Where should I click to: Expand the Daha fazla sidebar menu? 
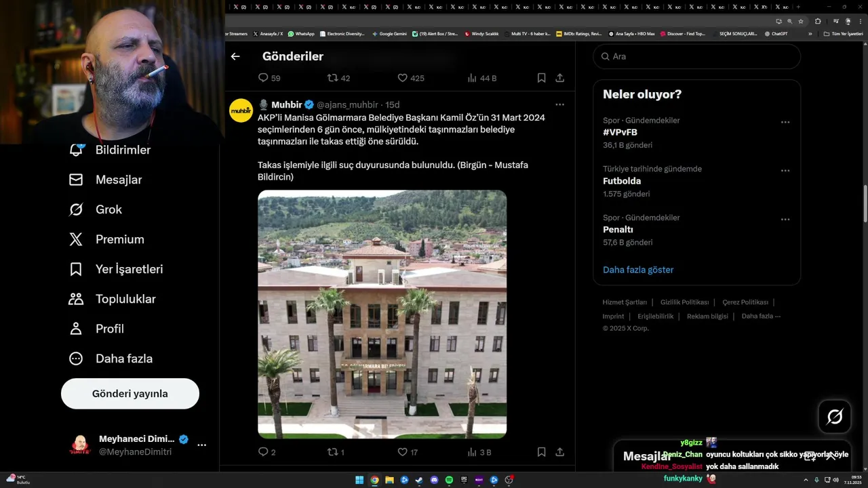pyautogui.click(x=111, y=359)
